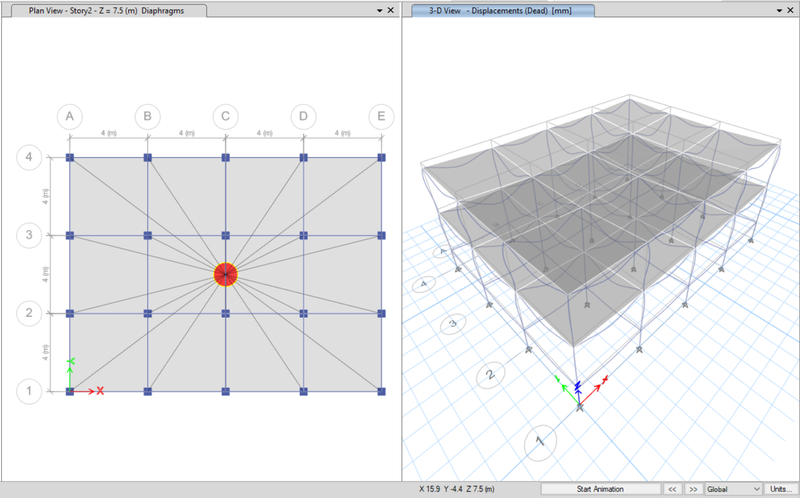800x498 pixels.
Task: Click the red X axis arrow in plan view
Action: click(x=89, y=391)
